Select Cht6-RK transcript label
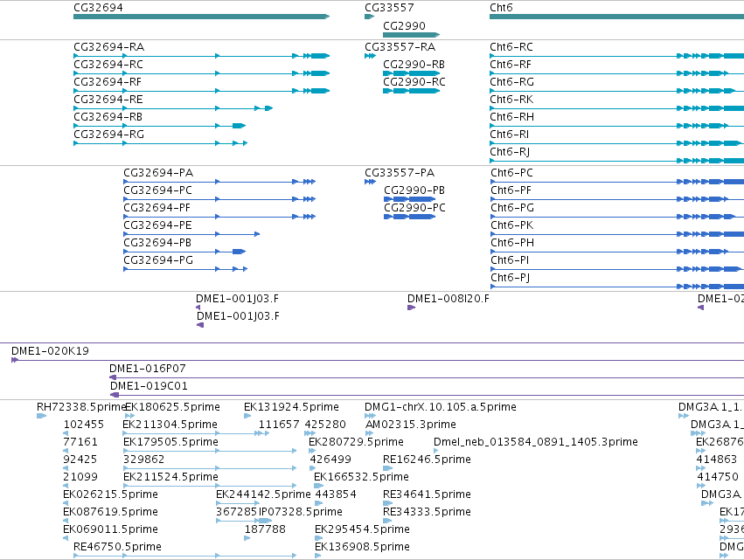Image resolution: width=744 pixels, height=560 pixels. [511, 100]
